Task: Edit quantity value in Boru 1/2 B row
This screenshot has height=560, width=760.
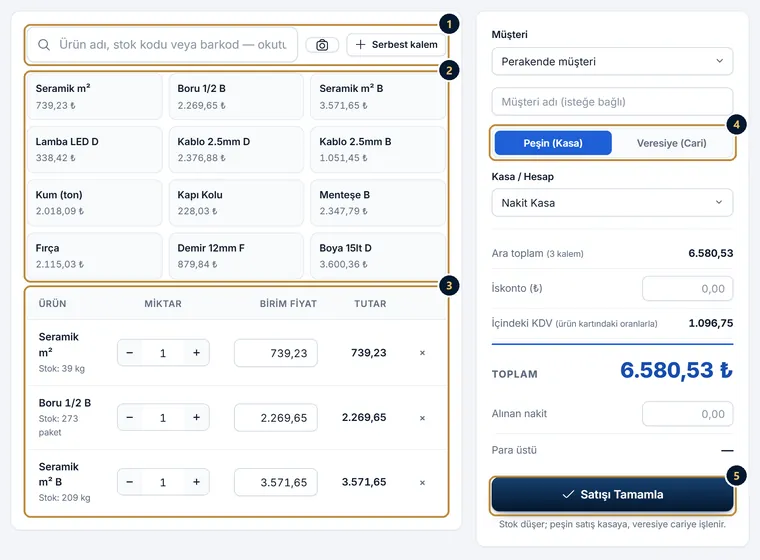Action: coord(163,417)
